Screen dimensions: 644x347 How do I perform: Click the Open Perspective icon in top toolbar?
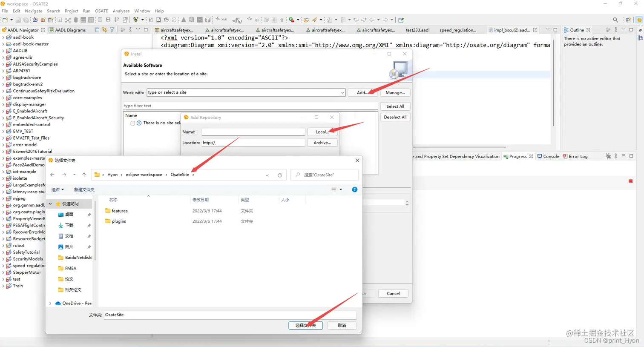click(628, 20)
